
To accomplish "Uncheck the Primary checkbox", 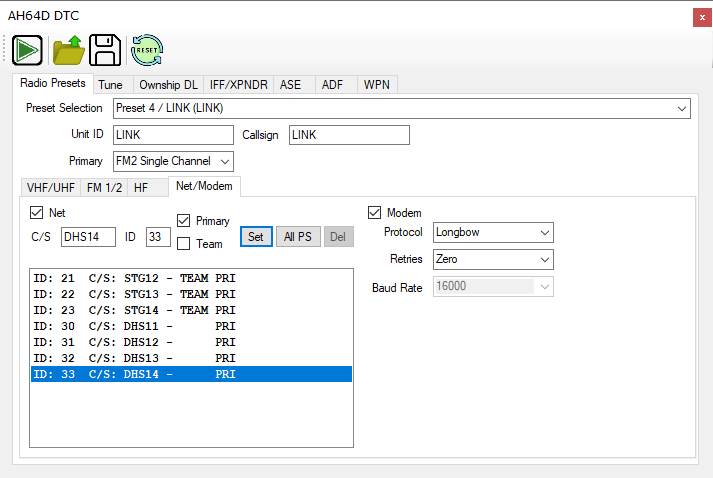I will 183,221.
